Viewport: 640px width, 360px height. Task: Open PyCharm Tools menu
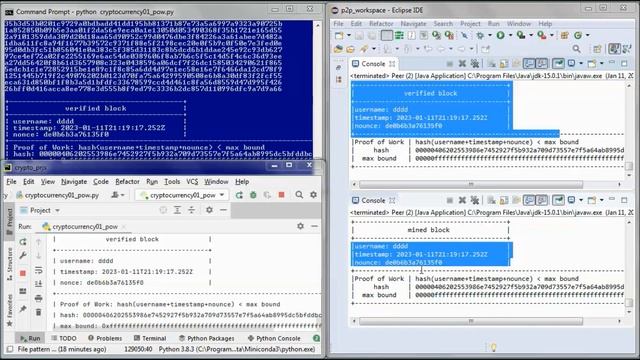172,182
